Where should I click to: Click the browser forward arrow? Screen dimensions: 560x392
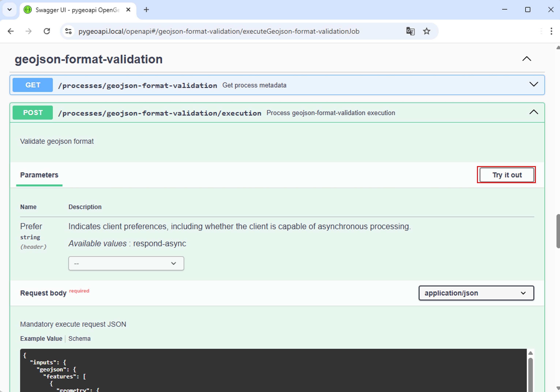29,31
